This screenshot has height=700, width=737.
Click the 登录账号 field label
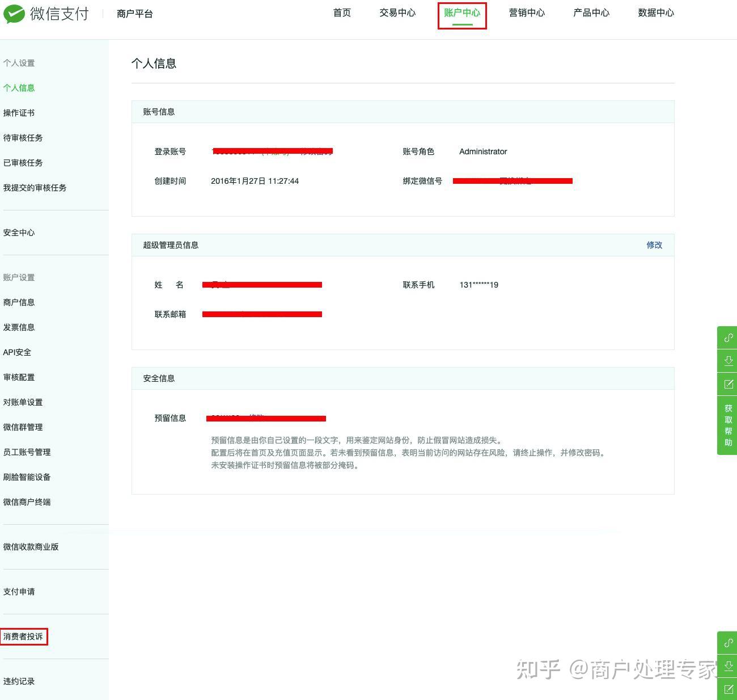(170, 151)
